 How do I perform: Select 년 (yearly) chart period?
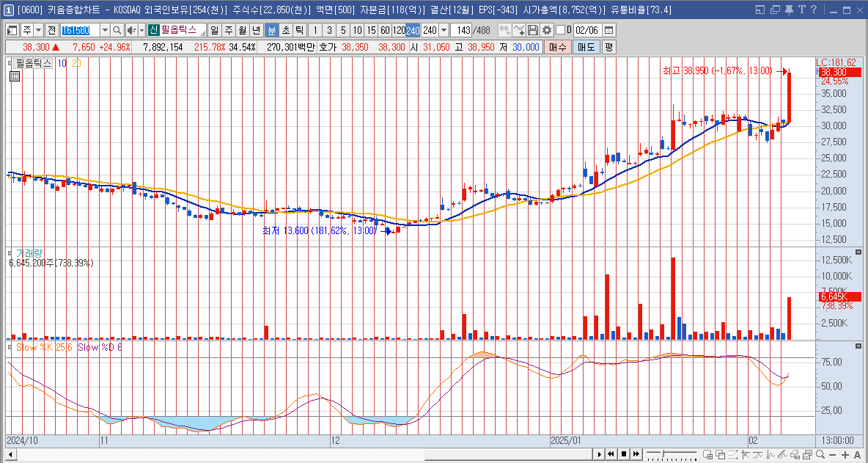coord(256,30)
